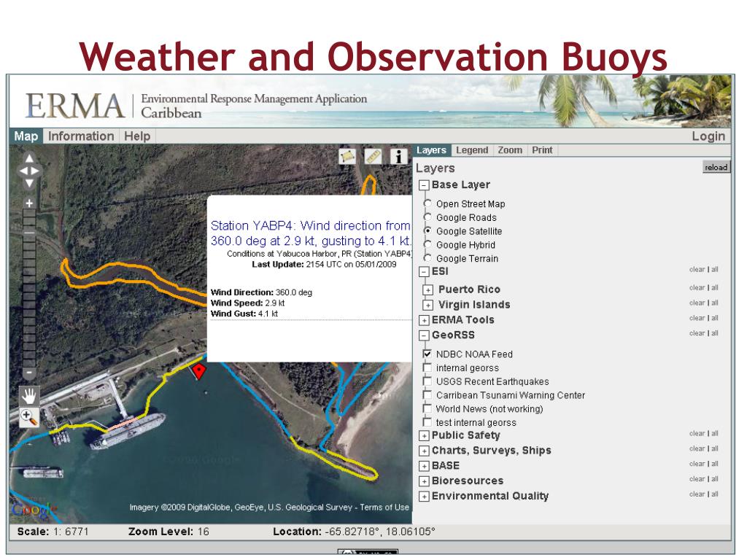This screenshot has width=747, height=560.
Task: Switch to the Print tab
Action: pyautogui.click(x=542, y=150)
